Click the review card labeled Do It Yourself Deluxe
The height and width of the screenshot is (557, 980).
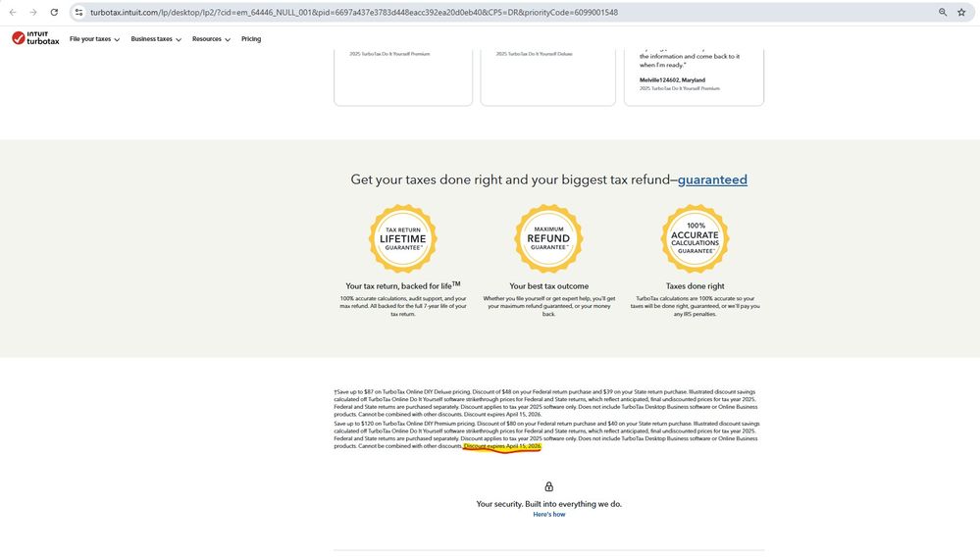(x=548, y=76)
